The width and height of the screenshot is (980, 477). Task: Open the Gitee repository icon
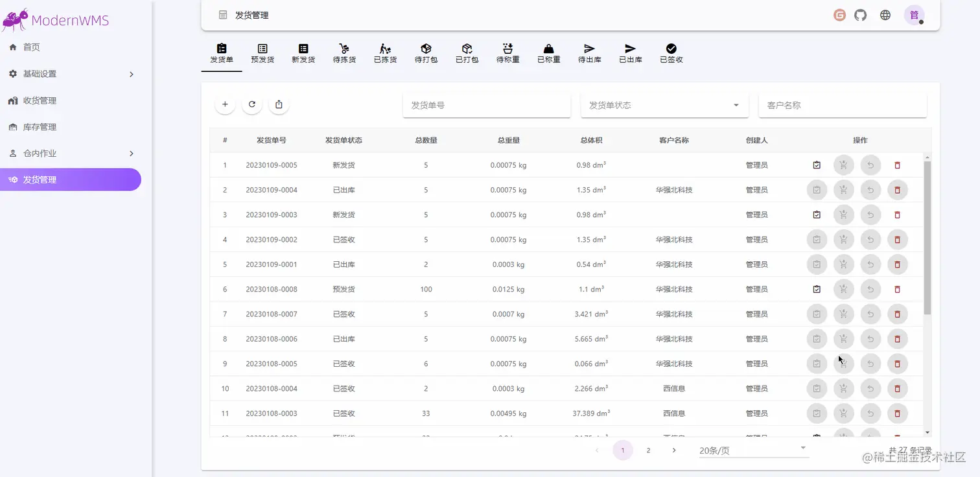pos(839,15)
